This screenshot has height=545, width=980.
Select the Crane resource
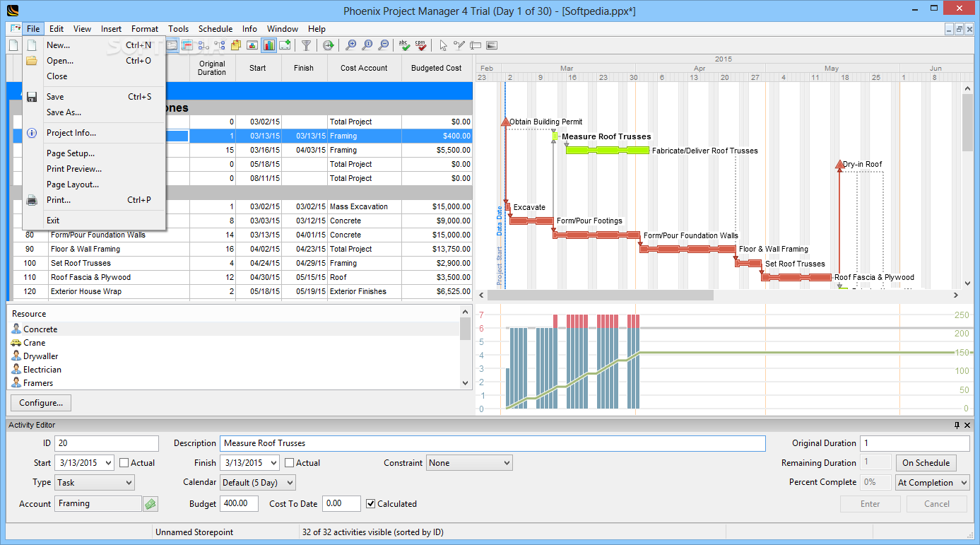(x=34, y=343)
